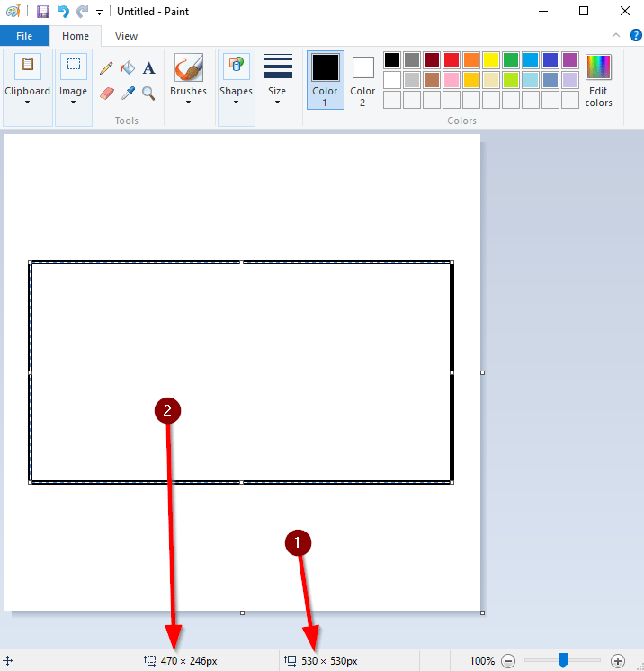This screenshot has width=644, height=671.
Task: Activate the Color picker eyedropper
Action: pyautogui.click(x=128, y=93)
